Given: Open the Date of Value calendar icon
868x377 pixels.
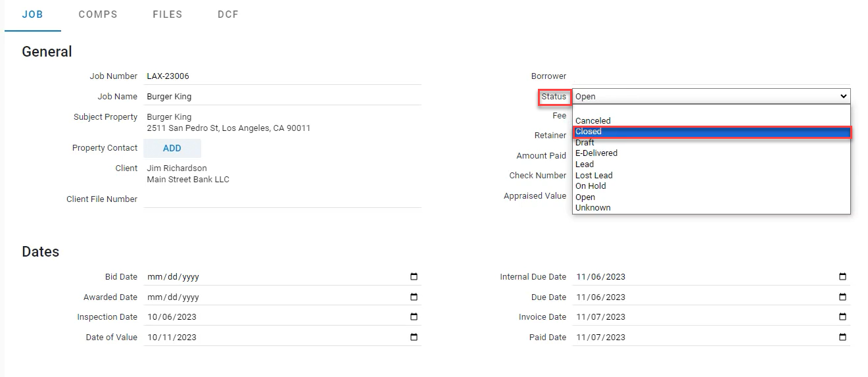Looking at the screenshot, I should pyautogui.click(x=414, y=338).
